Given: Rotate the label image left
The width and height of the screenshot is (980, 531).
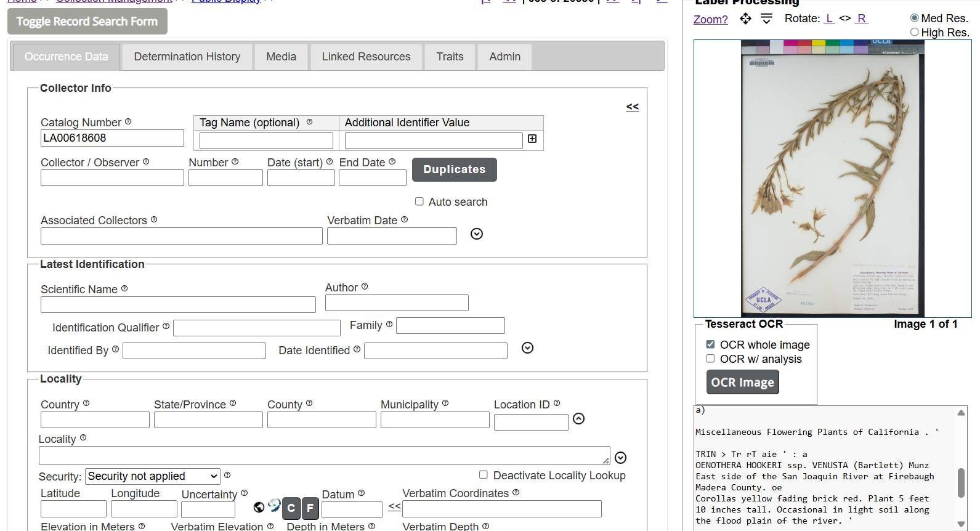Looking at the screenshot, I should (829, 19).
